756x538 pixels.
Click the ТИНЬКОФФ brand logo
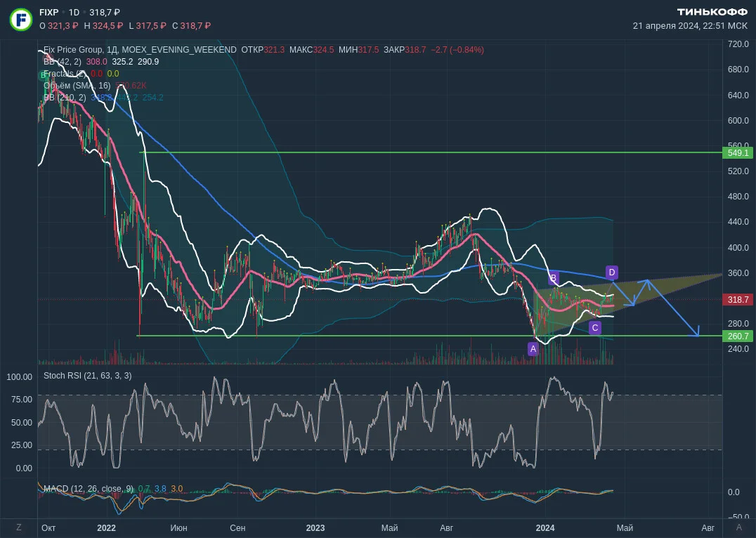click(x=712, y=12)
